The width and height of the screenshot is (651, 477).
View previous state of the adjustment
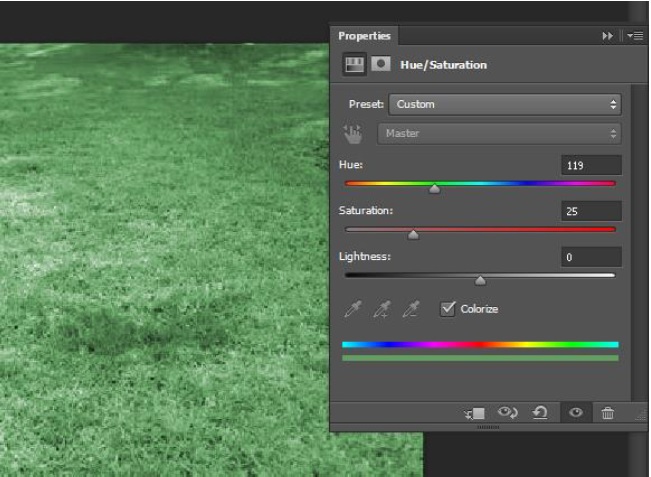(x=507, y=413)
